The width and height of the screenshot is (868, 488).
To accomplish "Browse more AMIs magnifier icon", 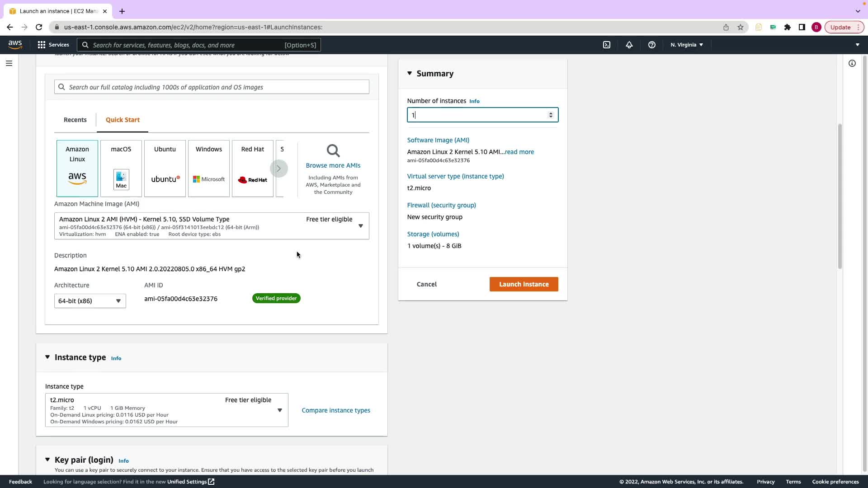I will 333,150.
